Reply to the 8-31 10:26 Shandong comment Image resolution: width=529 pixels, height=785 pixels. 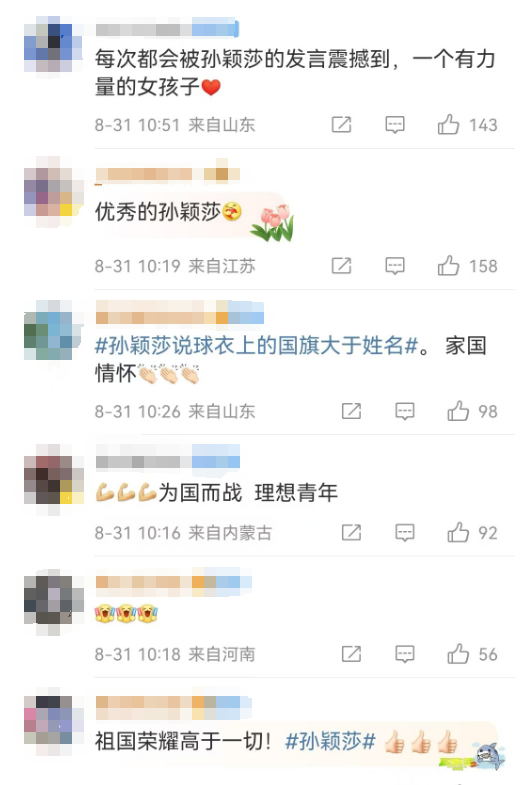[405, 411]
